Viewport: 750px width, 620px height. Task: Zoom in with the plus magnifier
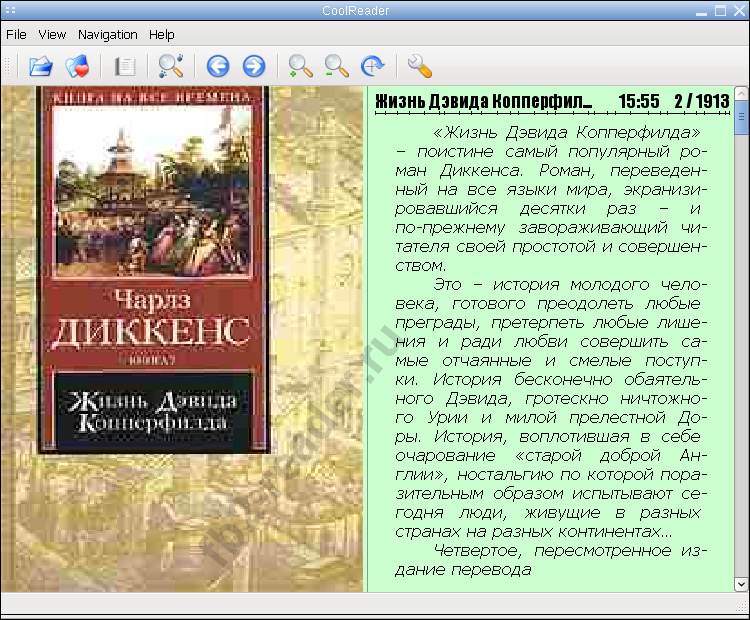pos(300,66)
